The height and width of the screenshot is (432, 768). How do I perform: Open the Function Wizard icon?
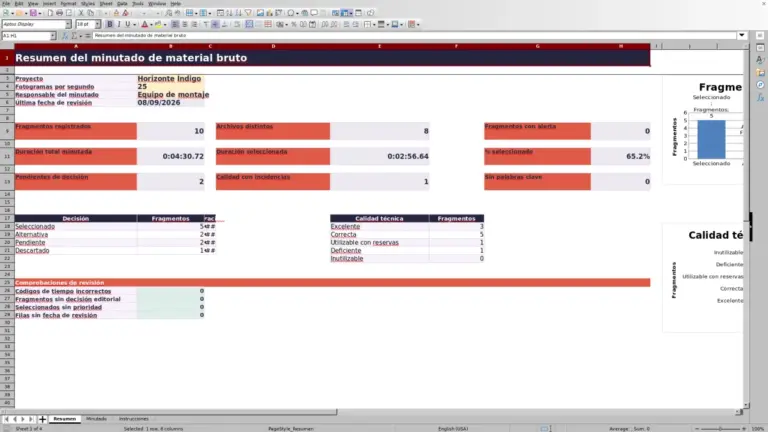(65, 36)
